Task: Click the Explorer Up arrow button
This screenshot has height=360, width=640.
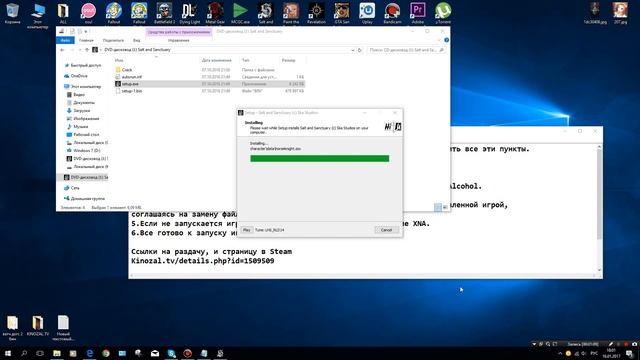Action: pyautogui.click(x=87, y=50)
